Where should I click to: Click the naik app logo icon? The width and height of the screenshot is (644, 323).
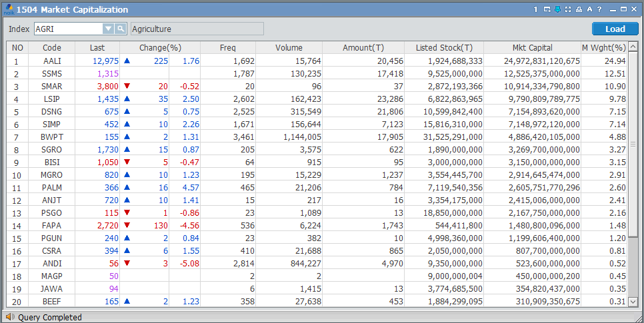(8, 9)
